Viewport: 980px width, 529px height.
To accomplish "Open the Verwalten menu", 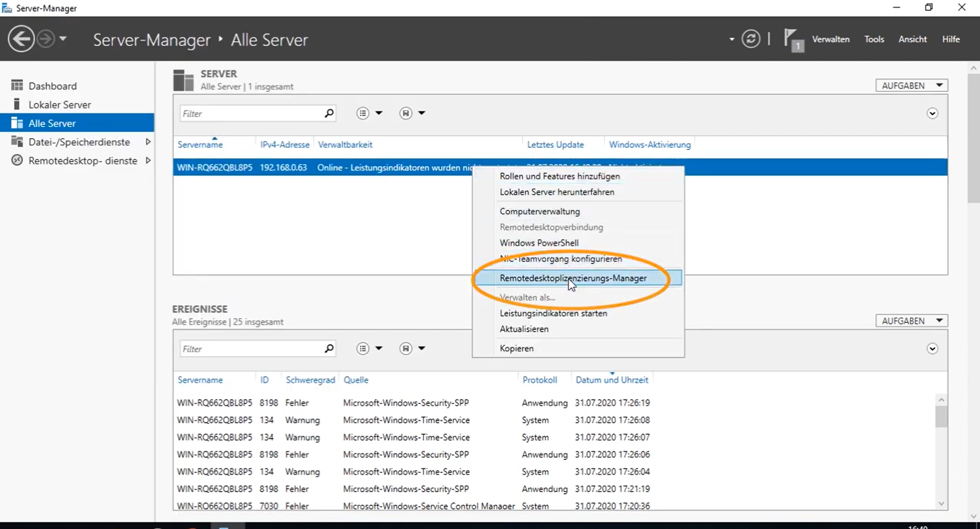I will pos(830,39).
